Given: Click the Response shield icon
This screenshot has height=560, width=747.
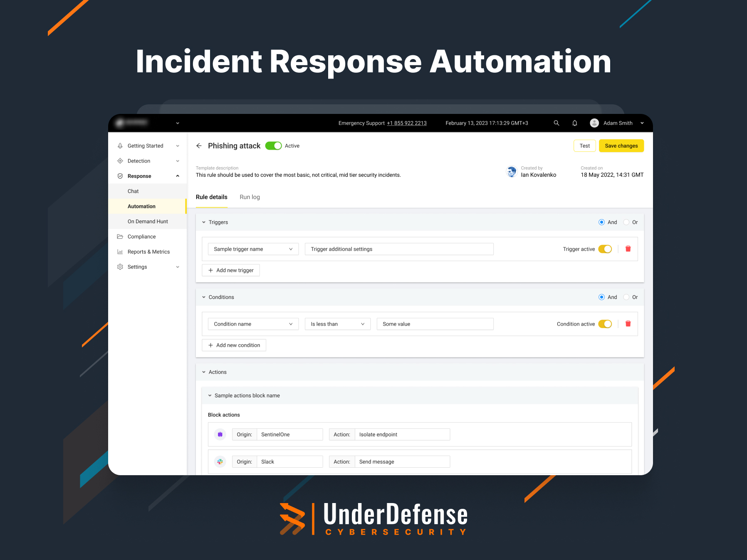Looking at the screenshot, I should pos(120,176).
